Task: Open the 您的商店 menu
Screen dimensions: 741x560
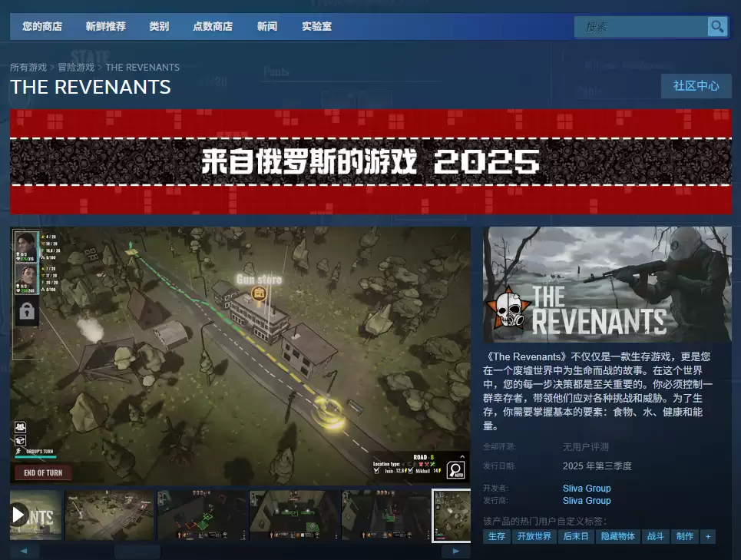Action: coord(42,26)
